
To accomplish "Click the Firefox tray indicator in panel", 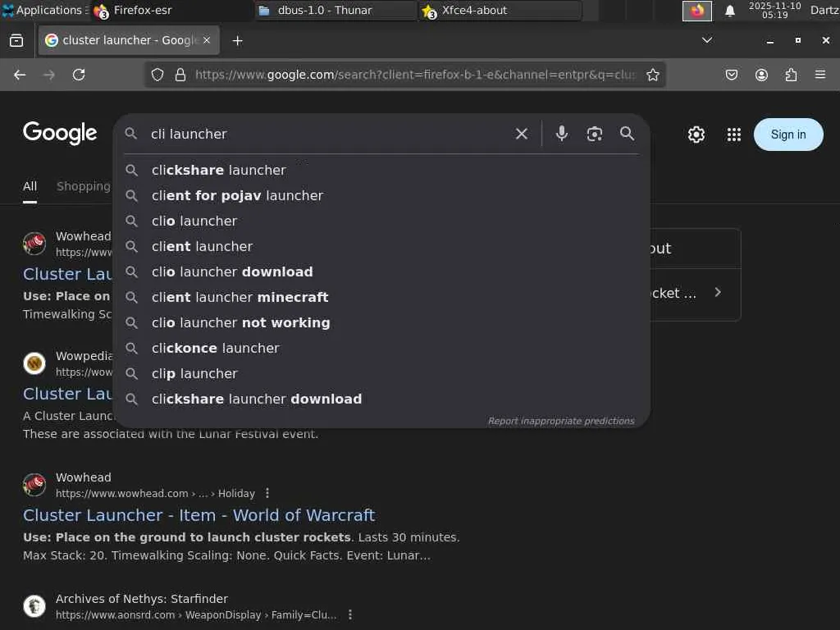I will click(x=697, y=11).
